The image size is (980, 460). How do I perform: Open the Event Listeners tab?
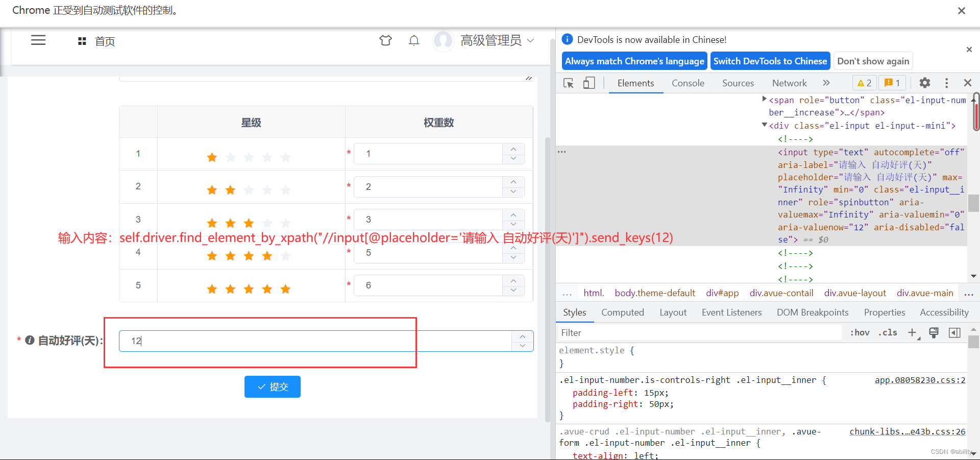coord(731,312)
